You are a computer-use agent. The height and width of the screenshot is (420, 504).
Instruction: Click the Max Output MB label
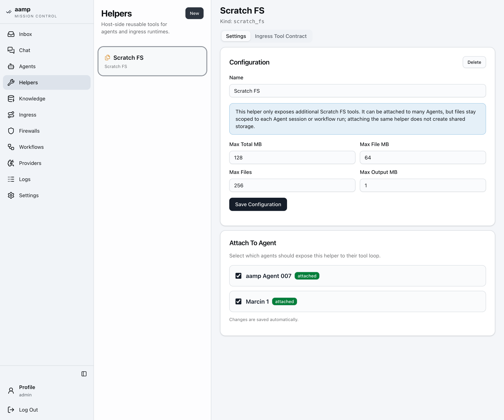point(379,172)
